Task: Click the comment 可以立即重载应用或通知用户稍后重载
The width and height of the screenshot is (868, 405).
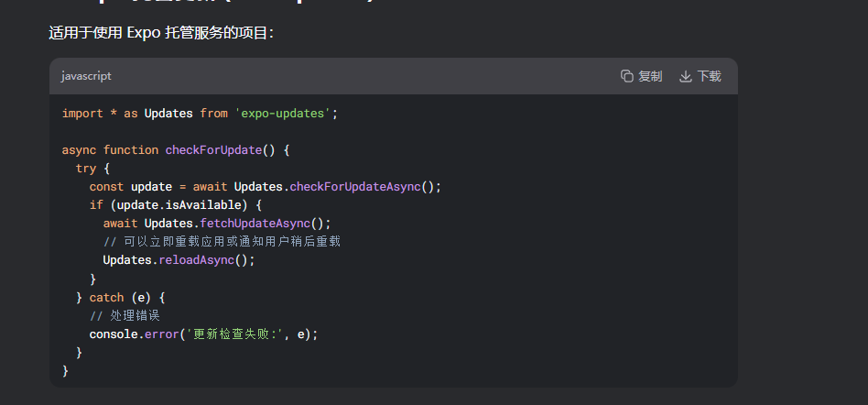Action: click(x=222, y=242)
